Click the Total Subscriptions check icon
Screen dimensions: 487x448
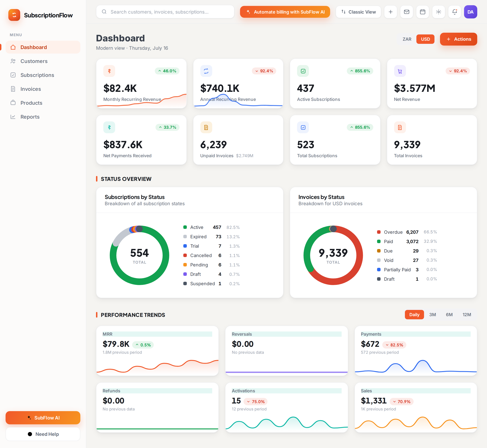point(303,127)
